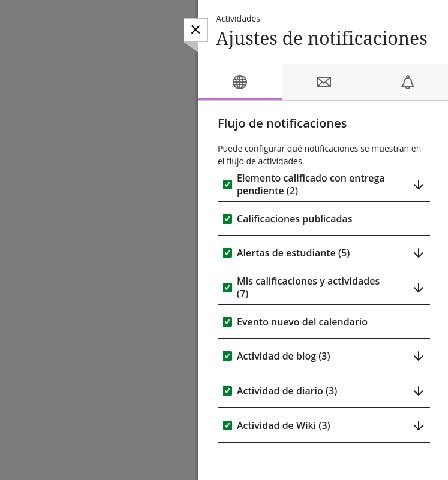
Task: Switch to the bell push notifications tab
Action: [408, 82]
